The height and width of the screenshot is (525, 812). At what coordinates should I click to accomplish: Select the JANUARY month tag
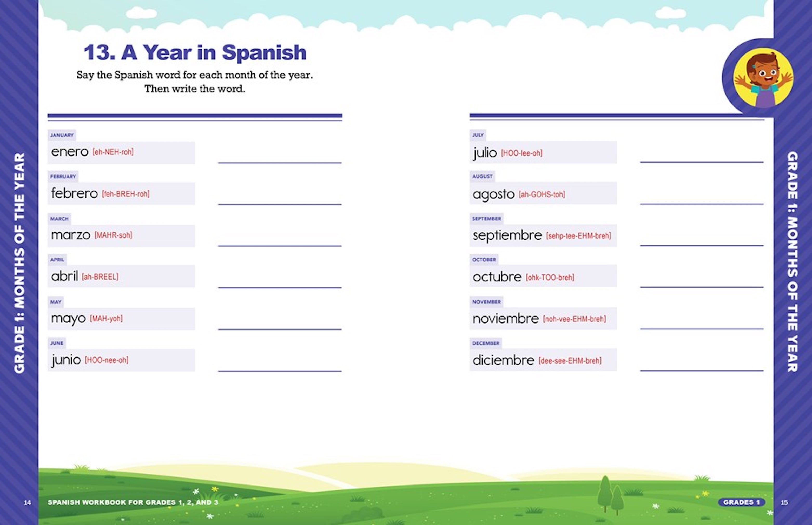pyautogui.click(x=62, y=135)
